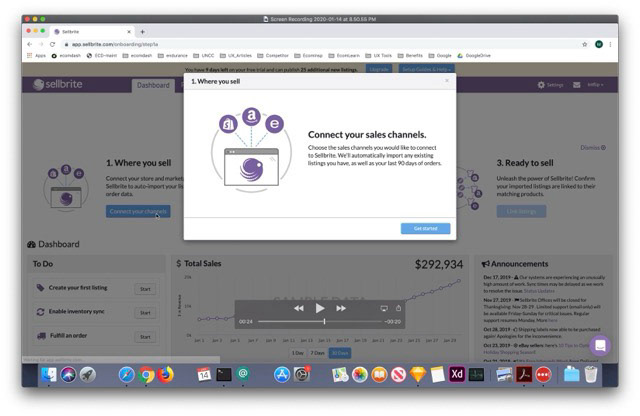
Task: Open ECD-maint bookmark
Action: coord(102,56)
